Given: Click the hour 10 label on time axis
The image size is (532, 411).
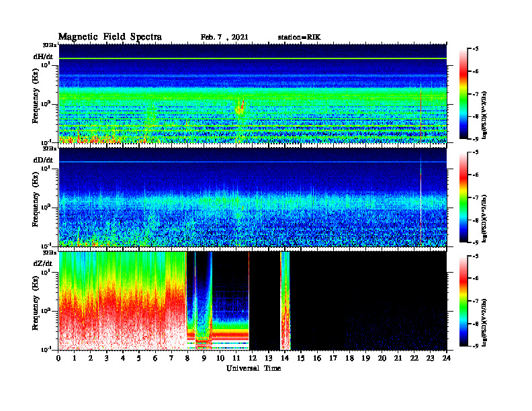Looking at the screenshot, I should click(x=220, y=359).
